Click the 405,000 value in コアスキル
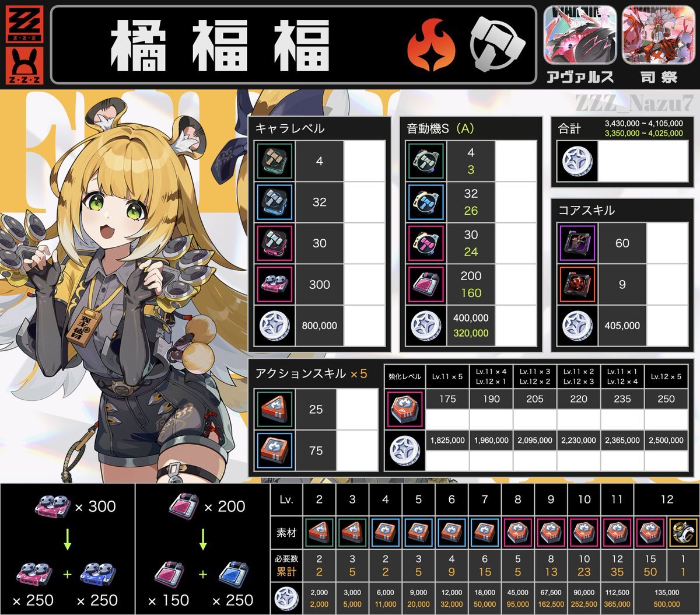 (622, 326)
